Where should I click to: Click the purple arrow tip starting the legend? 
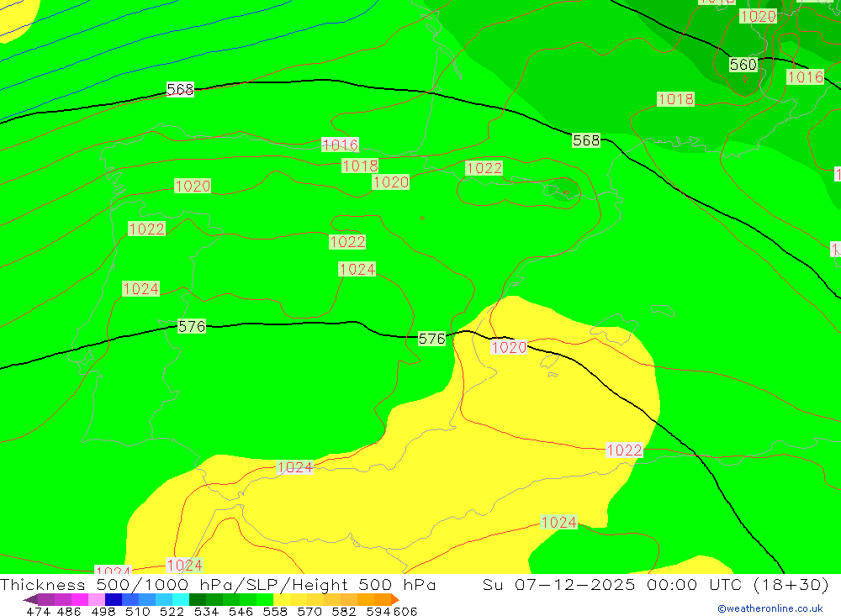[30, 599]
